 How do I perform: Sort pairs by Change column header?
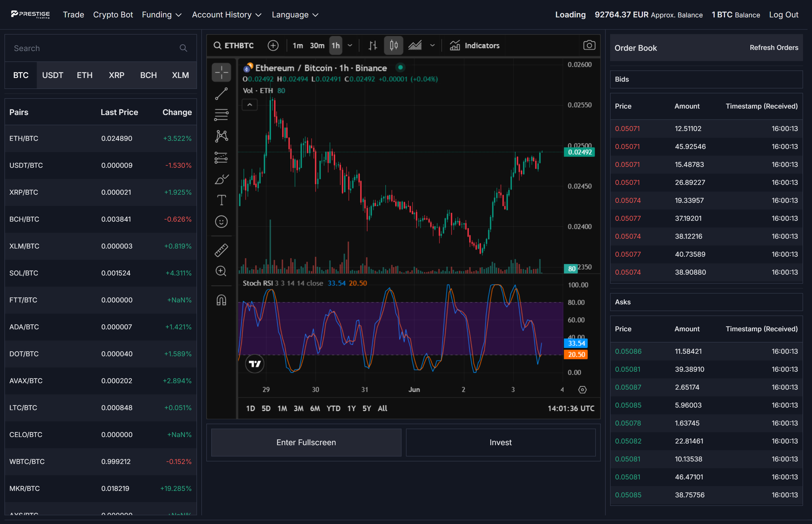pyautogui.click(x=177, y=112)
